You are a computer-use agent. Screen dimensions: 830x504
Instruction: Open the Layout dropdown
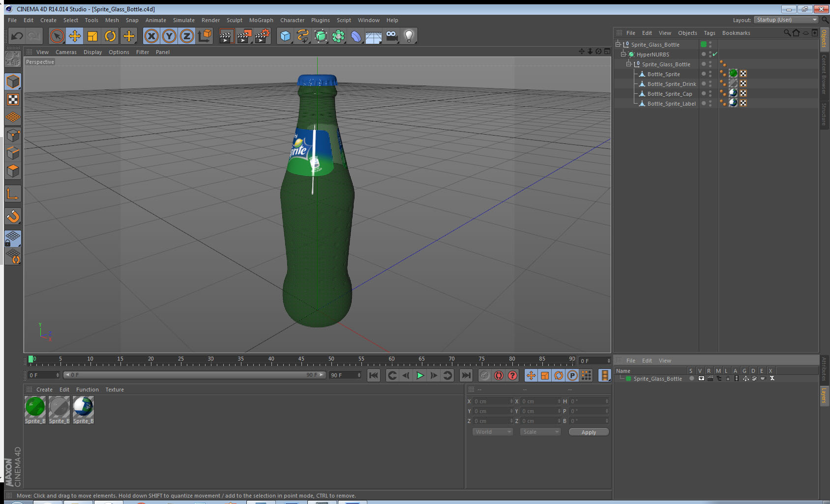(x=786, y=20)
